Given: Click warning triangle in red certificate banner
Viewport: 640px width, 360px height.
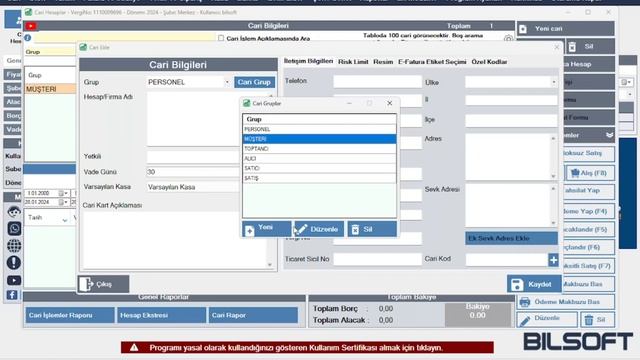Looking at the screenshot, I should click(134, 348).
